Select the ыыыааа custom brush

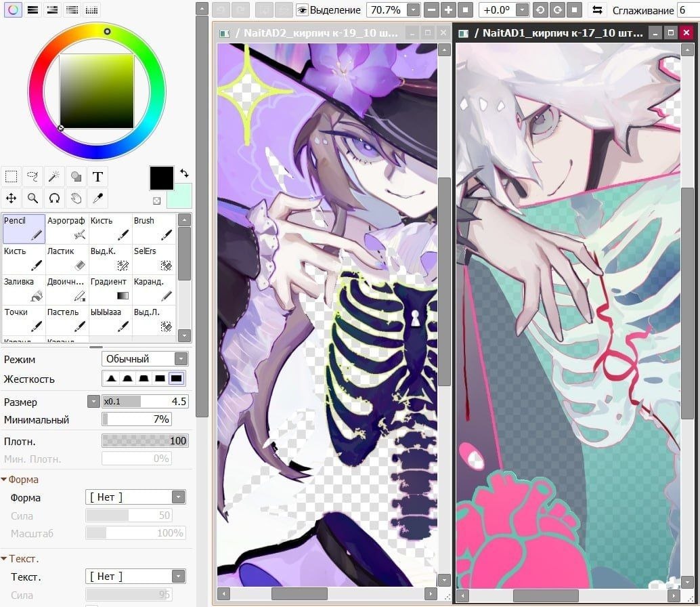(110, 320)
